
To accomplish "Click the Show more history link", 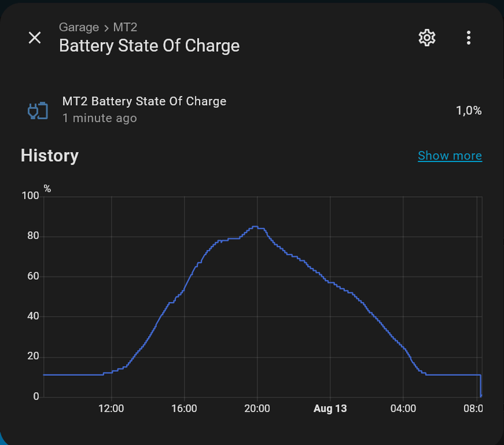I will (x=449, y=156).
